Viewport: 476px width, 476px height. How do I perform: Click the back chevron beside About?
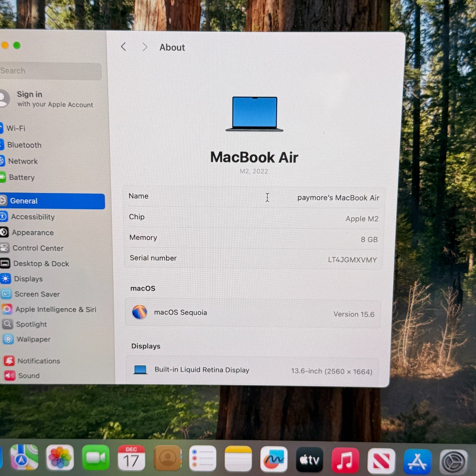click(x=124, y=47)
